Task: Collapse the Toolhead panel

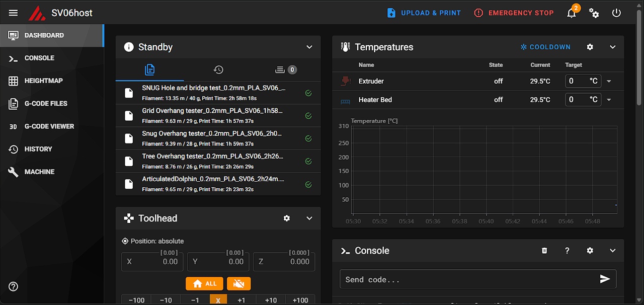Action: (x=309, y=218)
